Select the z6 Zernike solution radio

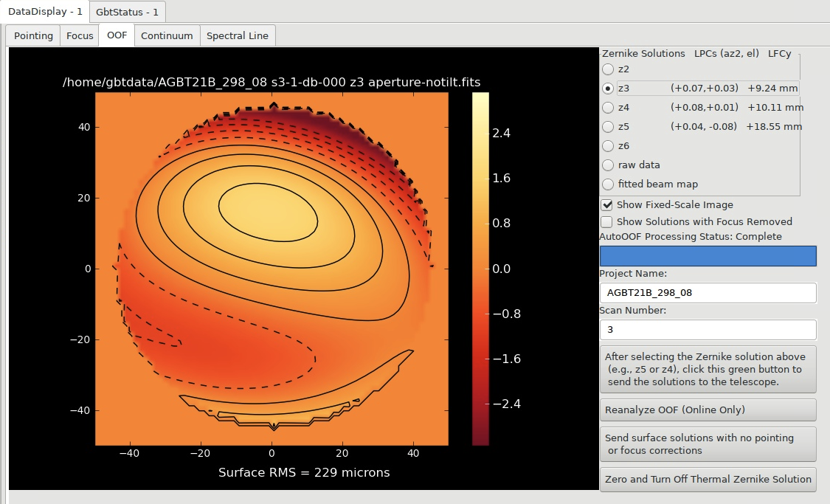pyautogui.click(x=608, y=145)
